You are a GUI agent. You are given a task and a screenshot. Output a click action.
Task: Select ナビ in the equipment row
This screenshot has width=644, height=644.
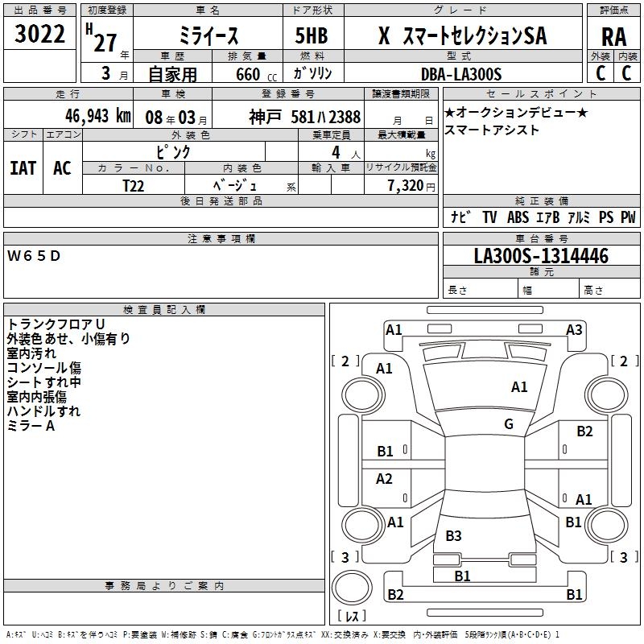(x=460, y=217)
